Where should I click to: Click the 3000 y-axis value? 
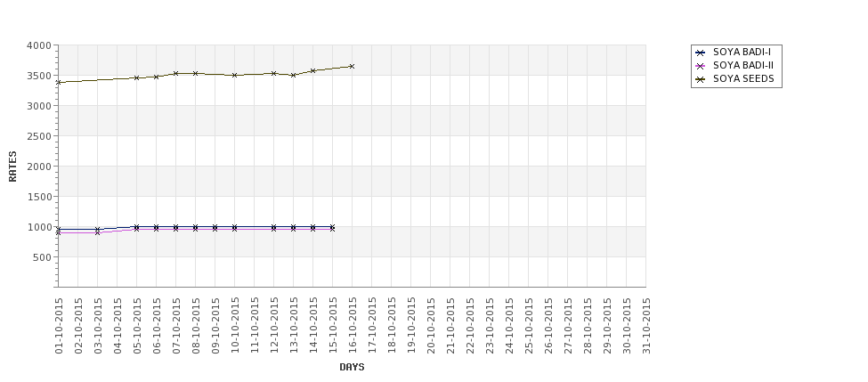(39, 106)
